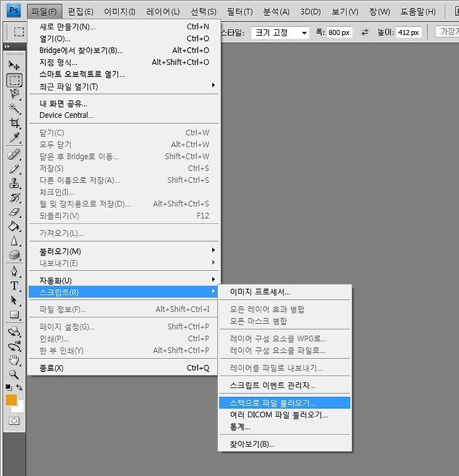This screenshot has width=459, height=476.
Task: Select the Brush tool
Action: tap(14, 169)
